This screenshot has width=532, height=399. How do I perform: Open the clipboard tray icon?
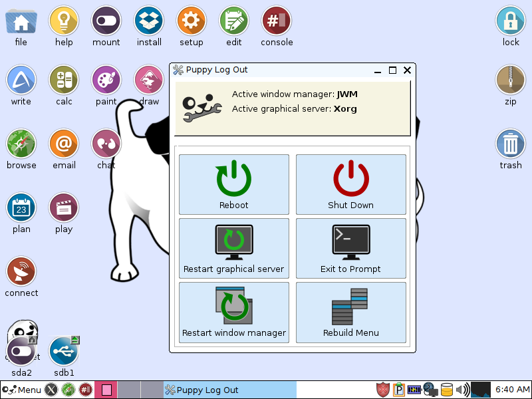pos(399,390)
